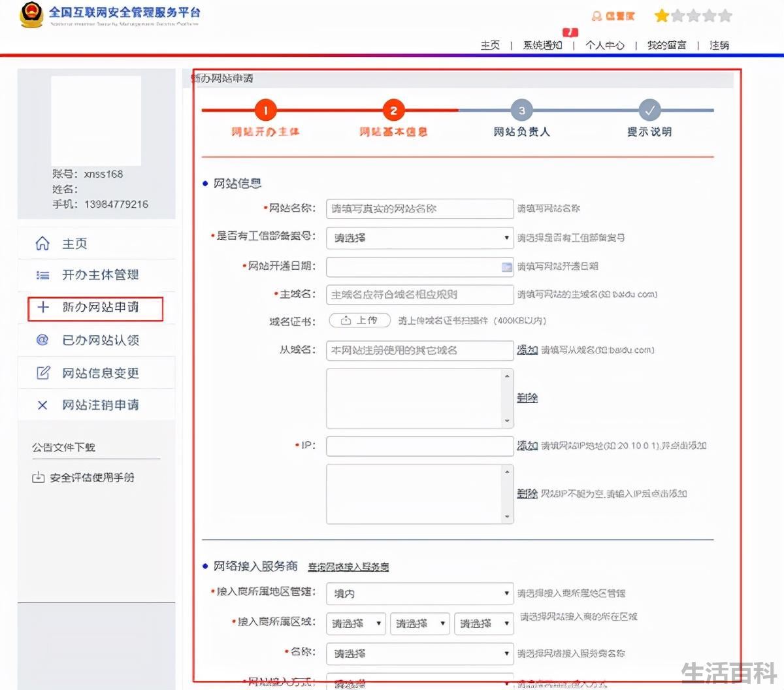
Task: Open the 查询网络接入服务商 link
Action: coord(348,567)
